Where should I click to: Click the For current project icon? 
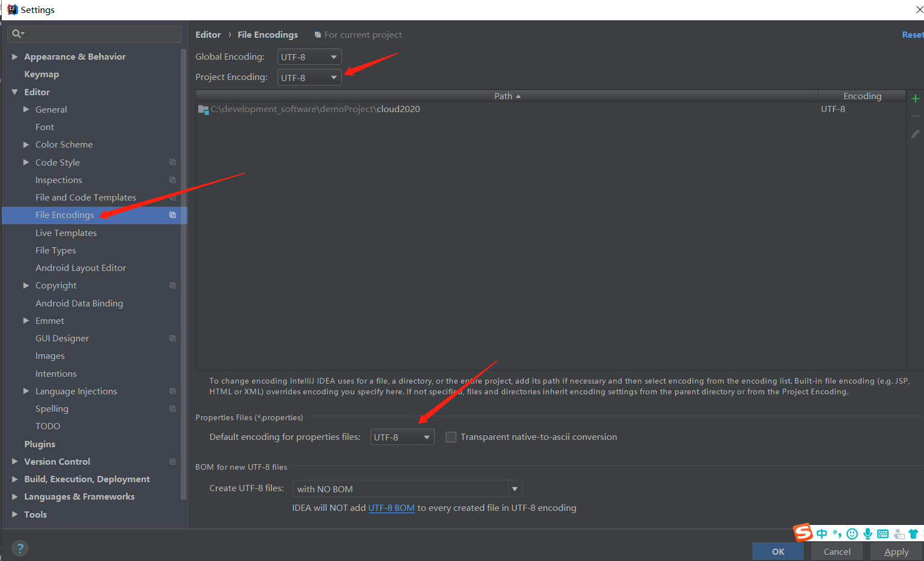point(318,35)
